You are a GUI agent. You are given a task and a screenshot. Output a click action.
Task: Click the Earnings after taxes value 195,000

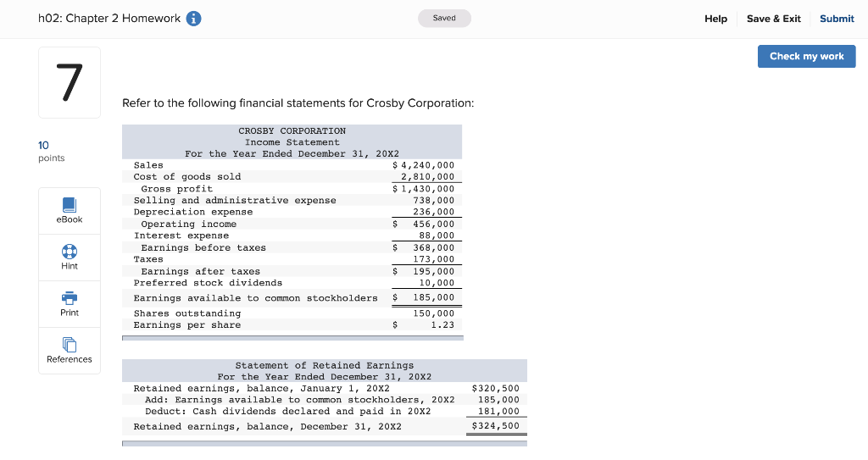[x=433, y=271]
